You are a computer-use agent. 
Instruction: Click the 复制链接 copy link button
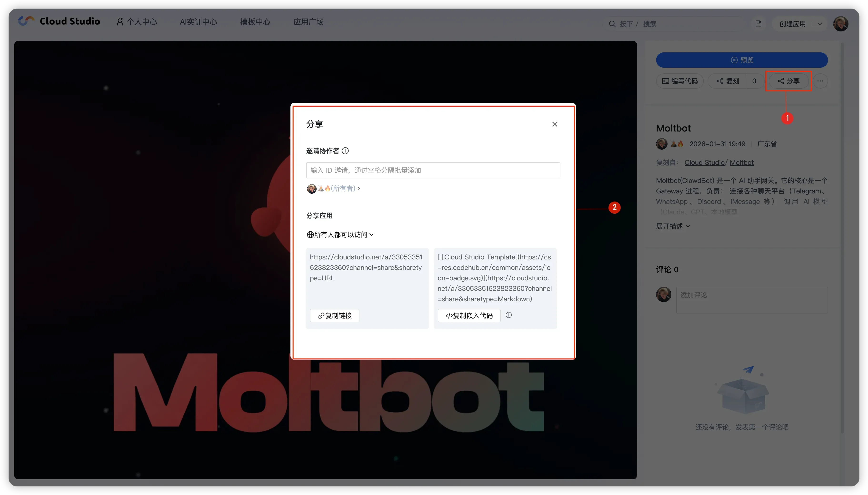click(x=335, y=315)
